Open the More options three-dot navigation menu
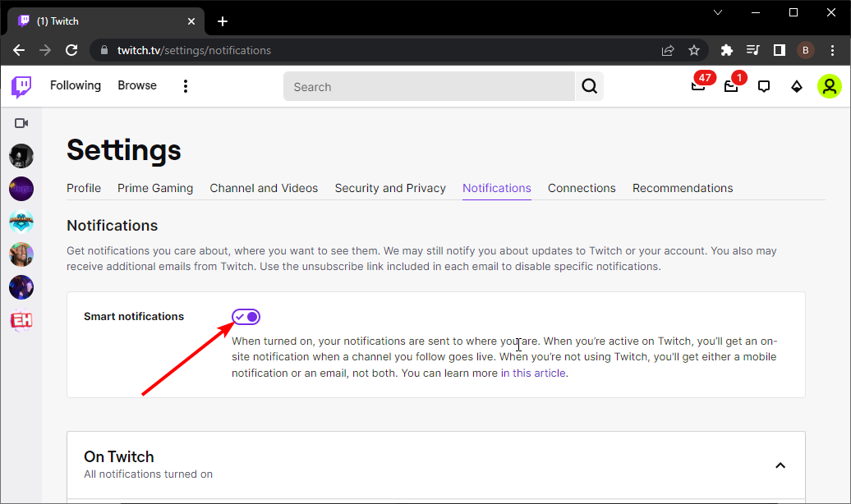This screenshot has width=851, height=504. (x=185, y=85)
